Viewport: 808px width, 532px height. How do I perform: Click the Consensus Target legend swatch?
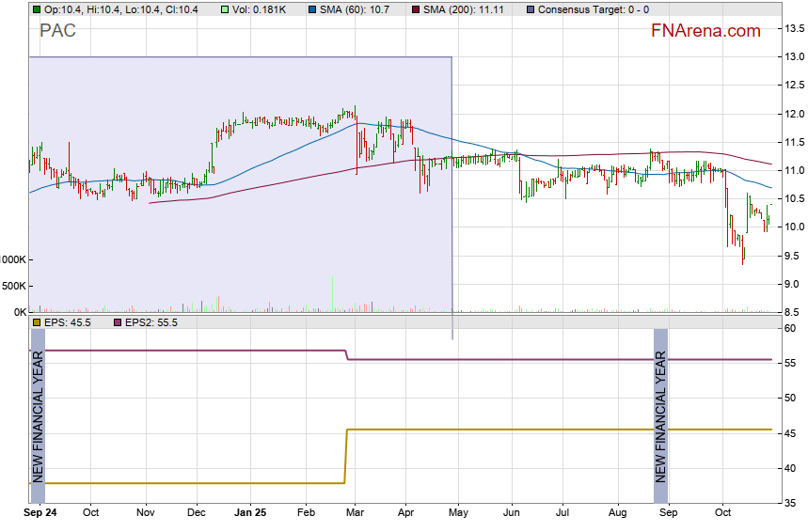pyautogui.click(x=531, y=9)
